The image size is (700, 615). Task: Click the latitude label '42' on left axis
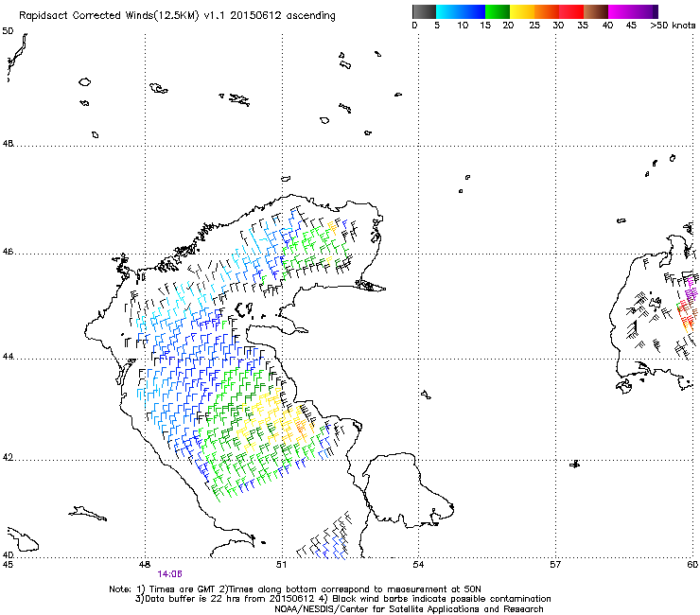pos(8,458)
